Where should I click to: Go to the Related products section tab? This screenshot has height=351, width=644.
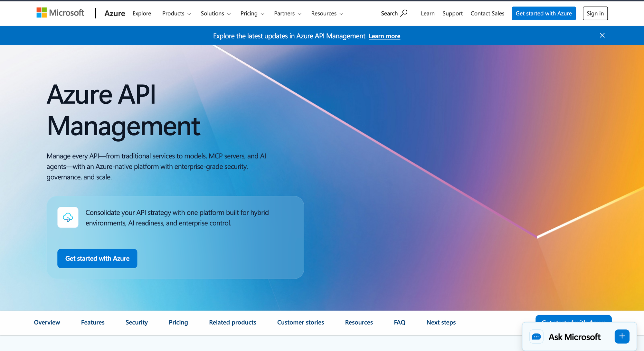point(232,322)
